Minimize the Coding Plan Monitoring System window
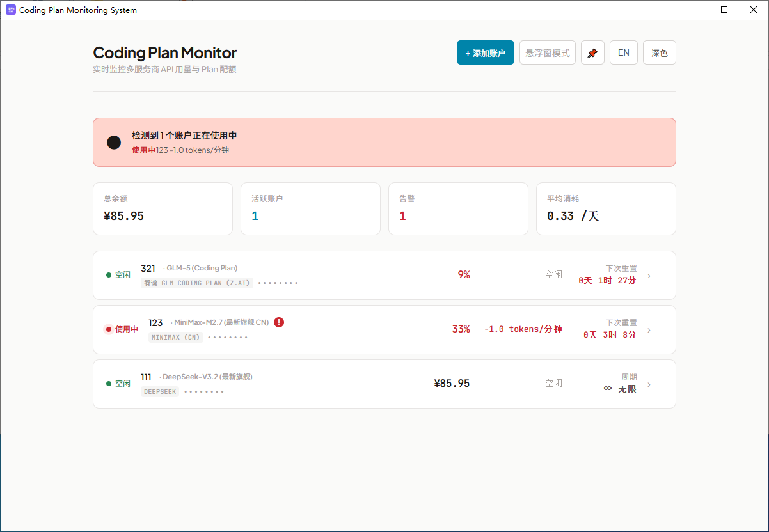 coord(695,10)
